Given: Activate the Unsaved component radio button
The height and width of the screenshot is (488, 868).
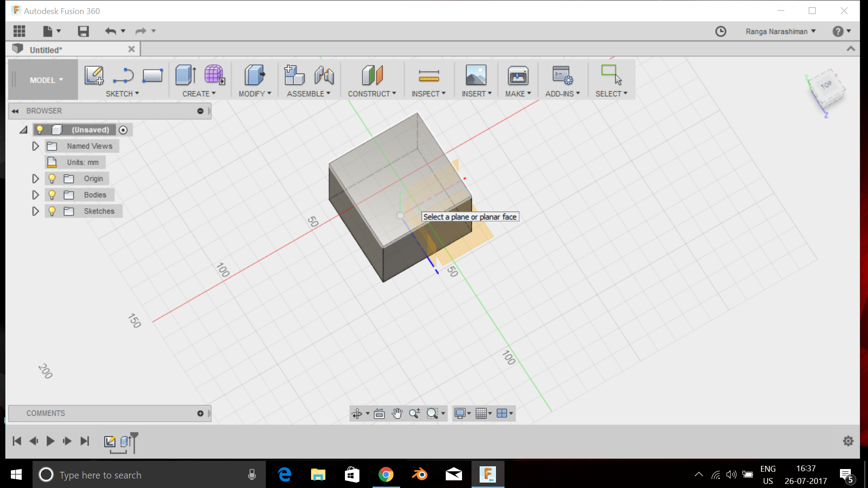Looking at the screenshot, I should (x=123, y=130).
